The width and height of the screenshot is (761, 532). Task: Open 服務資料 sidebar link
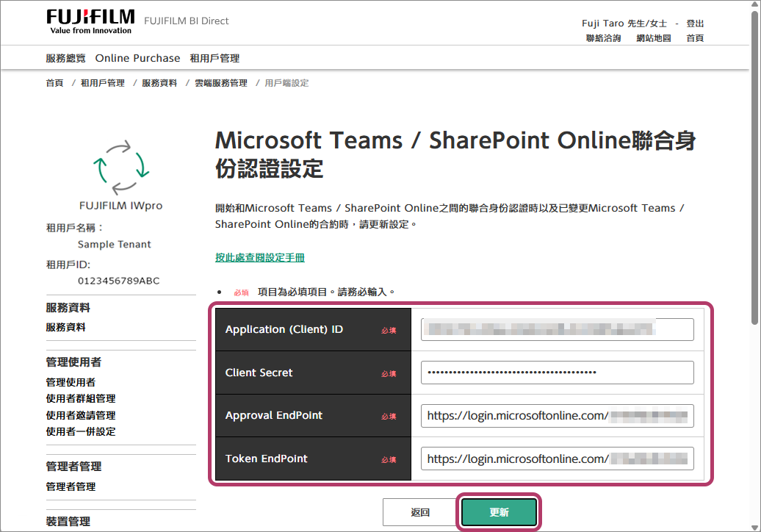(x=65, y=328)
